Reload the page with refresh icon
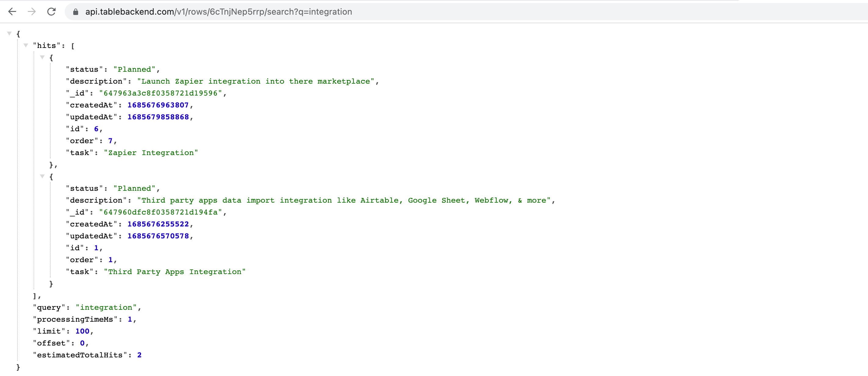Screen dimensions: 868x376 51,12
